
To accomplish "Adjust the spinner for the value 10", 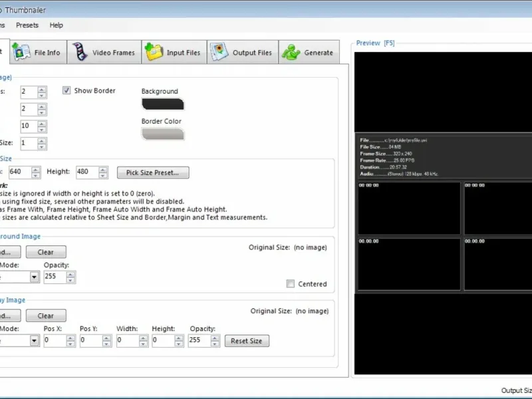I will (x=42, y=126).
